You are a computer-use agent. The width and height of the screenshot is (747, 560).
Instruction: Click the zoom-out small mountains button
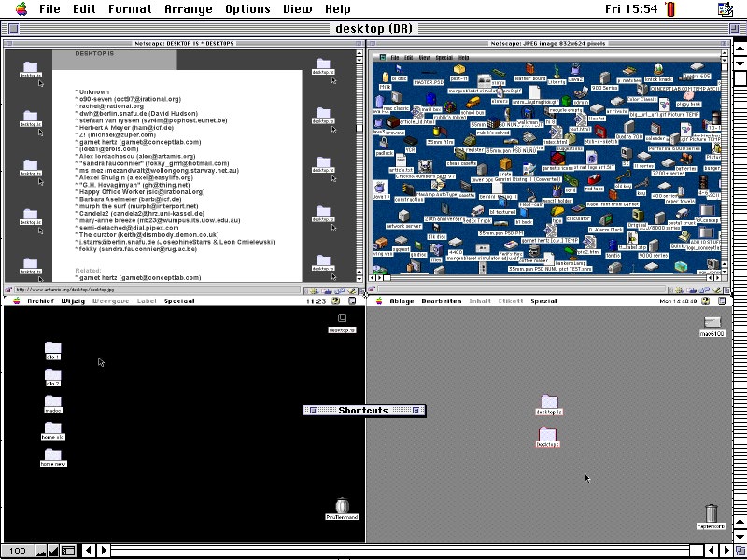point(39,551)
